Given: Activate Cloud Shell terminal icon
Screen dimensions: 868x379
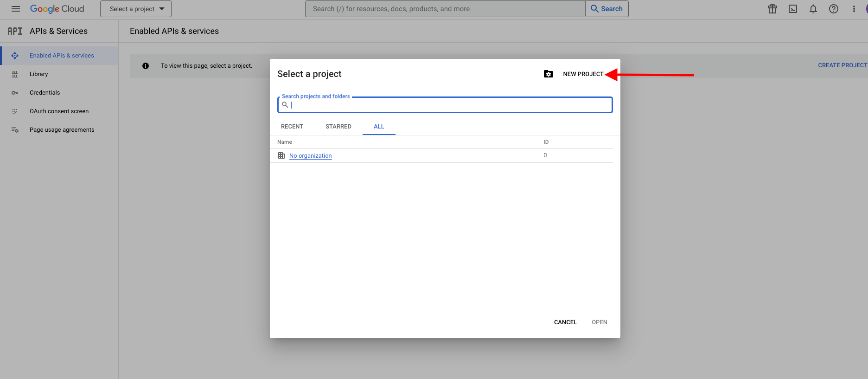Looking at the screenshot, I should point(793,9).
